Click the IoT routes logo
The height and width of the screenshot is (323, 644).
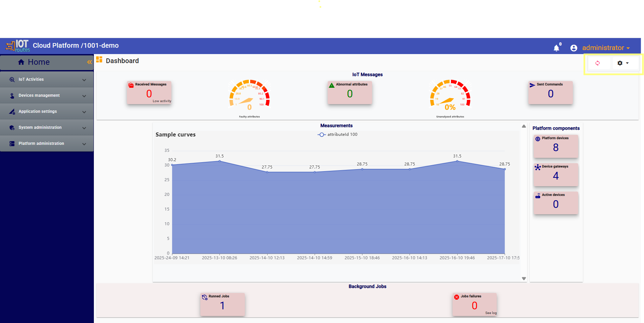[x=18, y=46]
